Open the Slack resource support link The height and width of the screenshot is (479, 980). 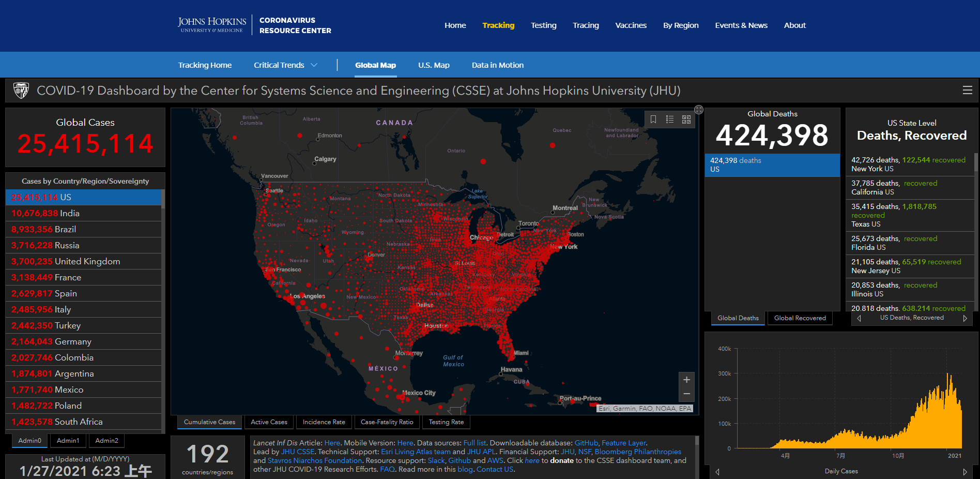pos(436,460)
